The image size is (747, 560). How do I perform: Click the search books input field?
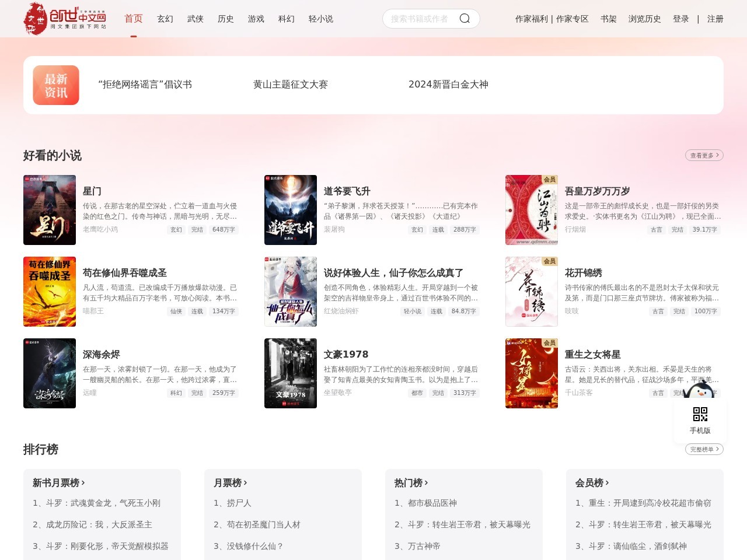[x=420, y=18]
